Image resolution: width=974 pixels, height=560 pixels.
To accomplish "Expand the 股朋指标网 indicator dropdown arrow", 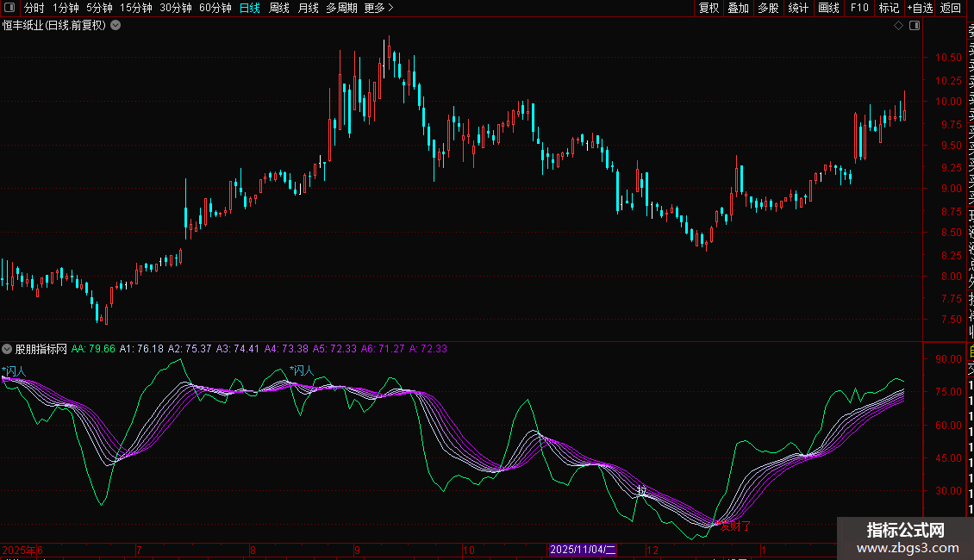I will 8,349.
